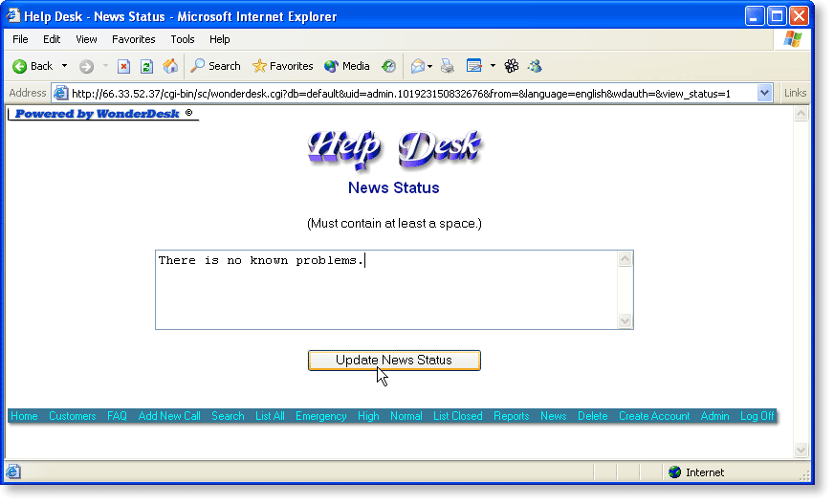Open the Search pane toolbar button
Viewport: 834px width, 504px height.
coord(215,66)
